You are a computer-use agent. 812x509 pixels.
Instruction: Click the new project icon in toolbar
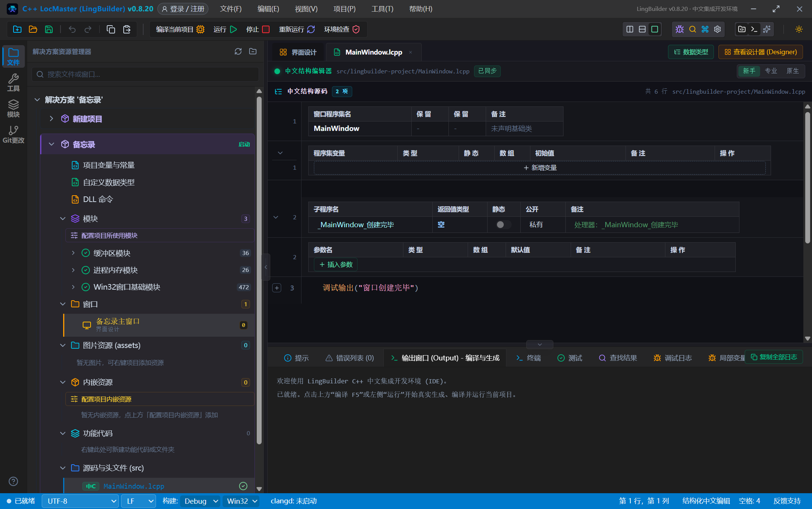tap(17, 29)
